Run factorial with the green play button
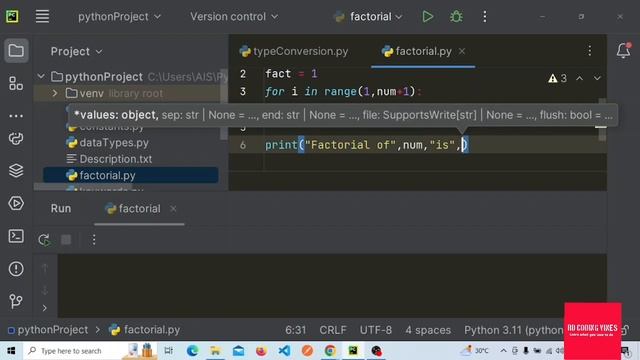 click(427, 17)
